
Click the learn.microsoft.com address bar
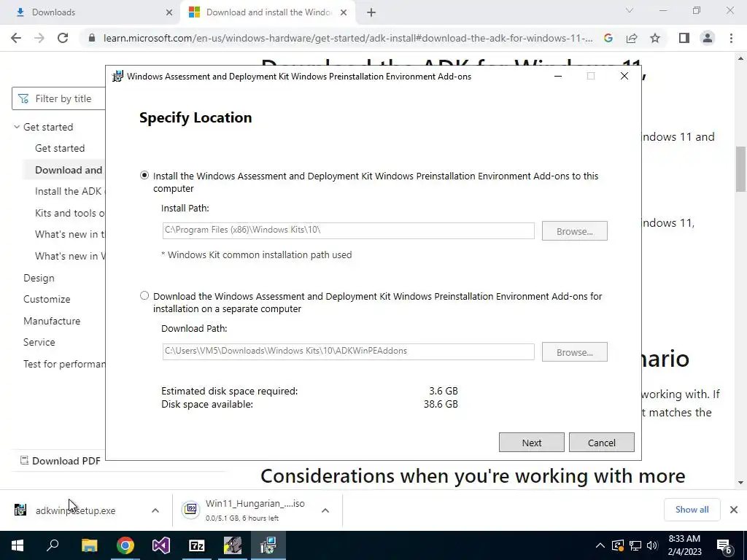tap(348, 38)
